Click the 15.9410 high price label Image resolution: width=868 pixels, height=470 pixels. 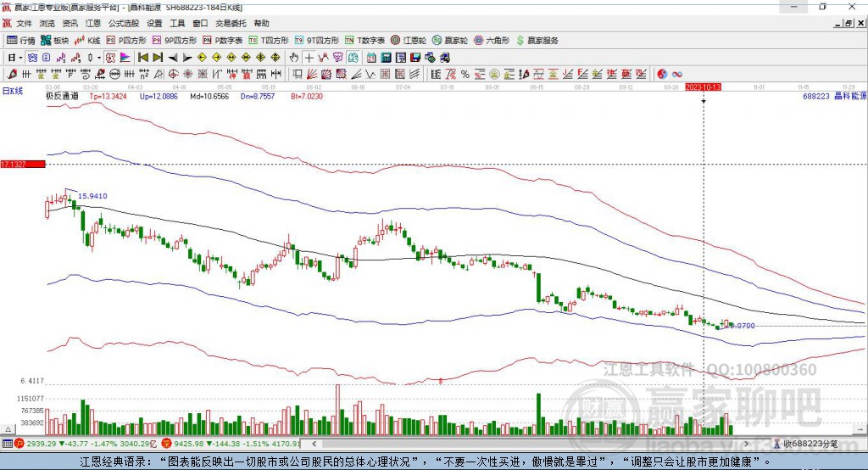92,196
